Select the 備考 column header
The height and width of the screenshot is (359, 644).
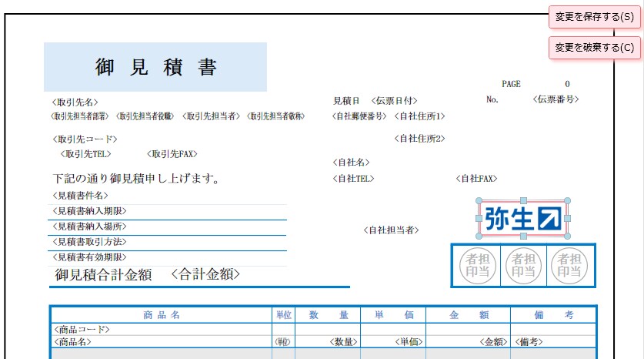552,315
